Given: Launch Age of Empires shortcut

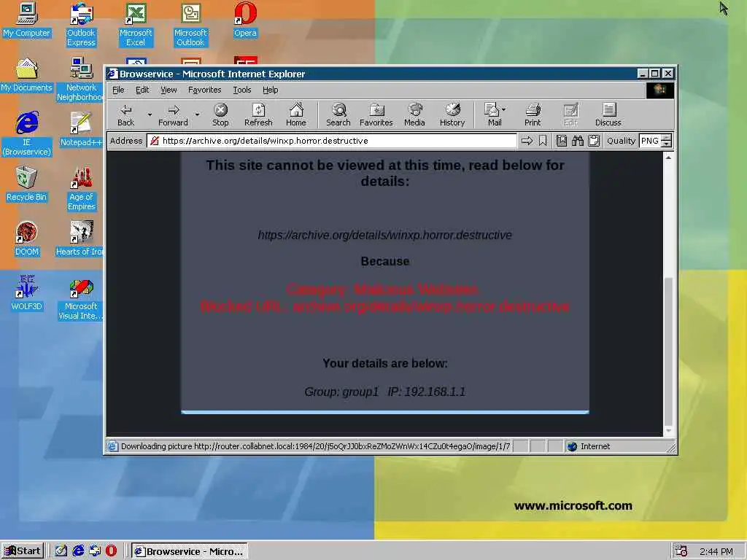Looking at the screenshot, I should 82,189.
